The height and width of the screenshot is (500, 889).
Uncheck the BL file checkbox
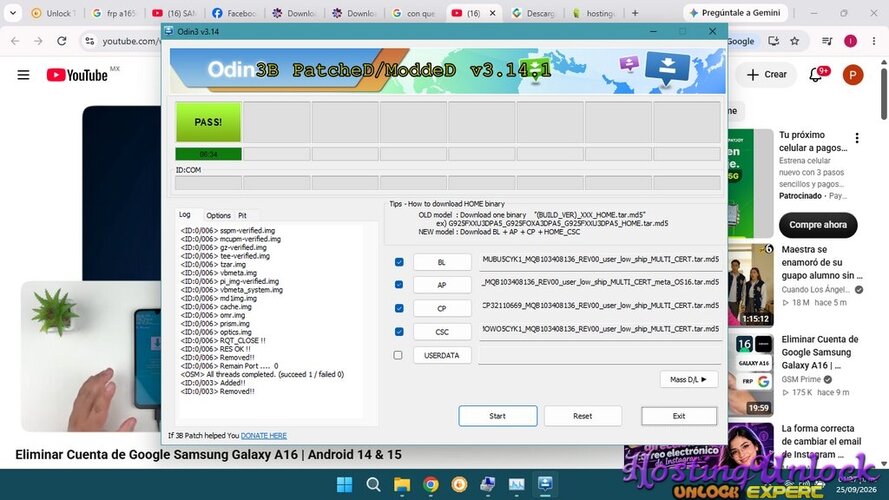399,262
